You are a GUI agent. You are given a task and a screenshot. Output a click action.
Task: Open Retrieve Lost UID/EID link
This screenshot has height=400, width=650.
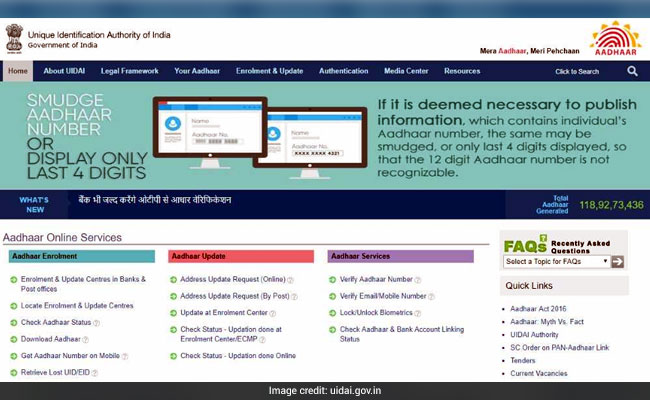55,372
